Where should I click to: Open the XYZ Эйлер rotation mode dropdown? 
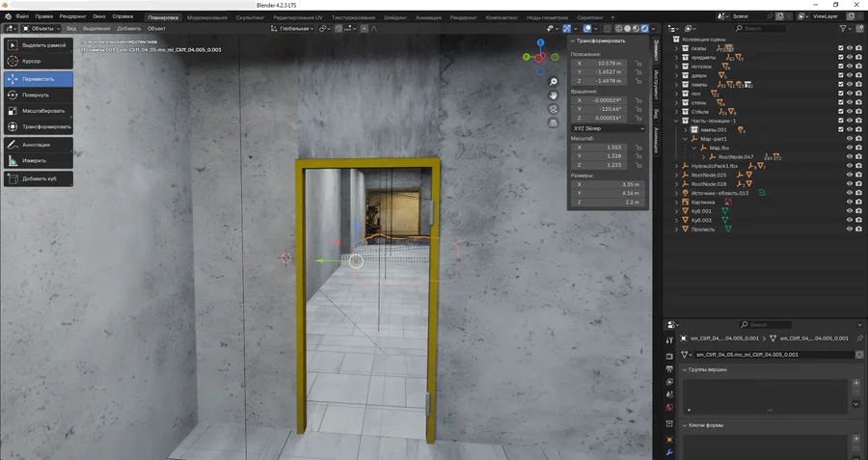608,128
